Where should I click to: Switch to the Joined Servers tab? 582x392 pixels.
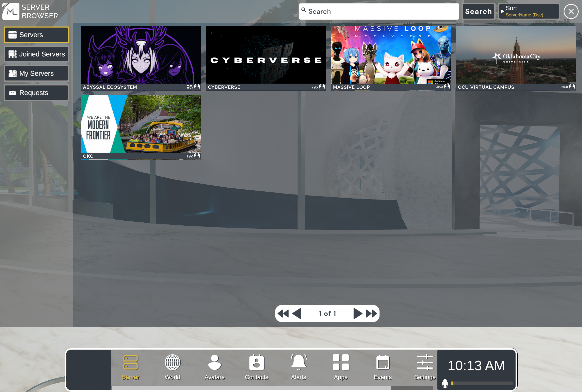click(36, 54)
